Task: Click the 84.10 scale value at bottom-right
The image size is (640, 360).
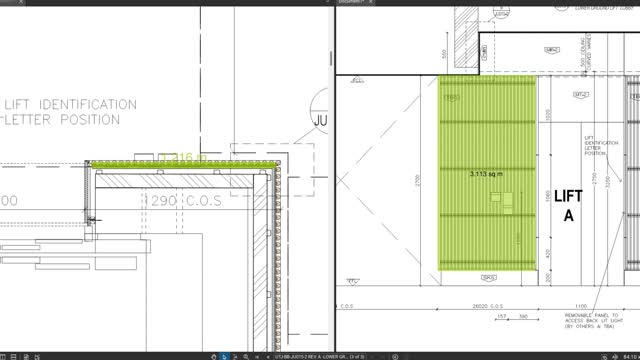Action: pos(631,357)
